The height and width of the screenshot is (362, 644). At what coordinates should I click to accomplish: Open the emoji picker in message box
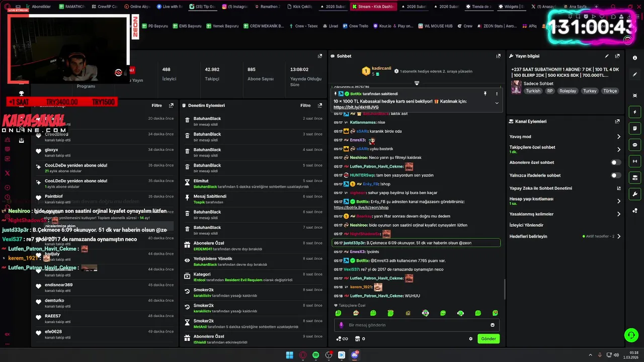(493, 325)
